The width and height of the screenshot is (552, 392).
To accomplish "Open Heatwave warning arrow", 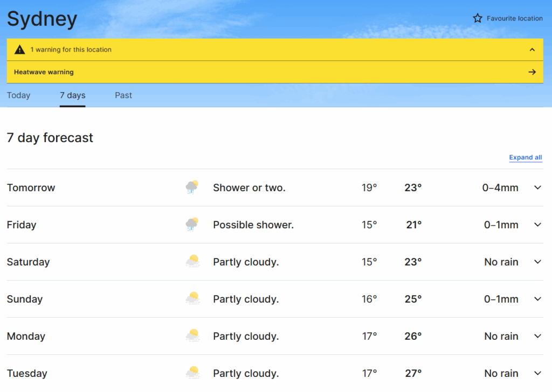I will point(532,72).
